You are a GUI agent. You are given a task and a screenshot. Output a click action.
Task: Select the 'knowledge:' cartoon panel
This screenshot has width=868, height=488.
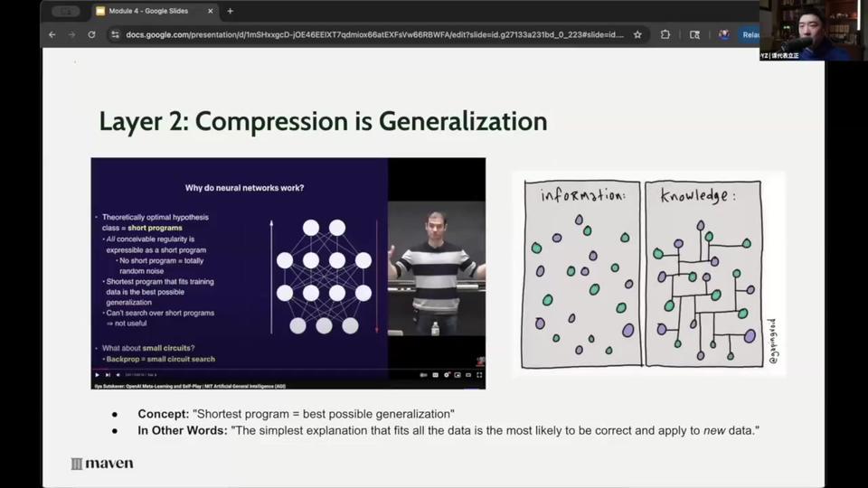tap(703, 275)
